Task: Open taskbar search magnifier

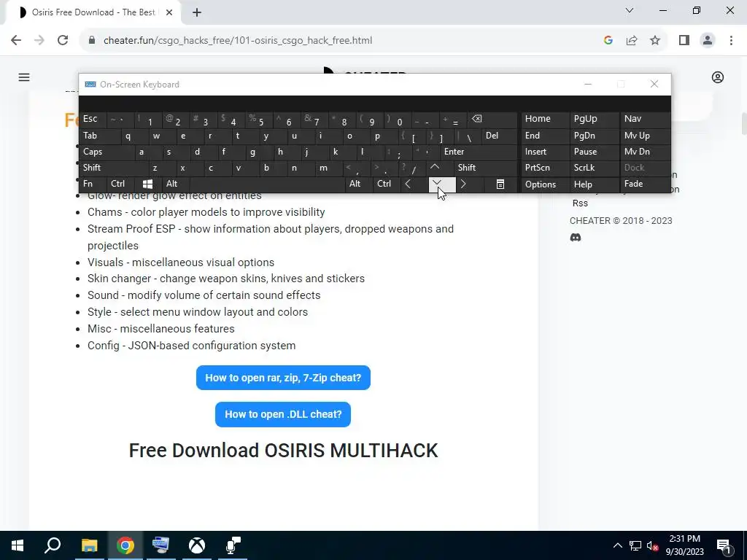Action: pyautogui.click(x=53, y=545)
